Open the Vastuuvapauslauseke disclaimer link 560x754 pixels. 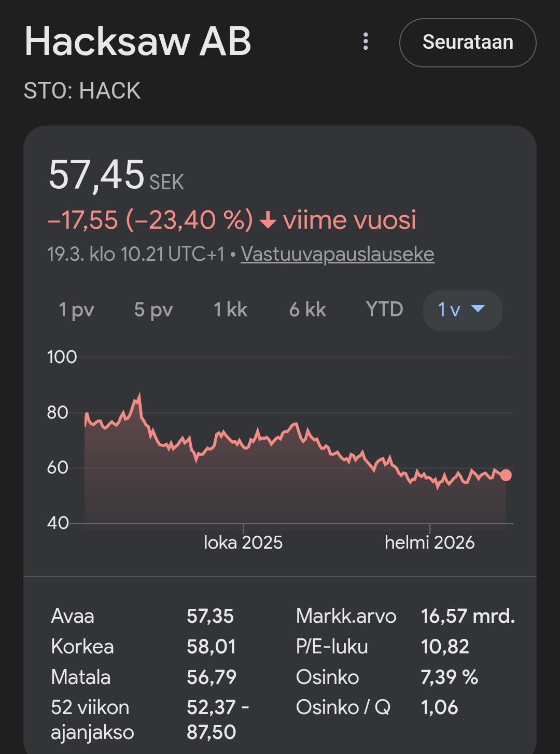click(x=337, y=254)
